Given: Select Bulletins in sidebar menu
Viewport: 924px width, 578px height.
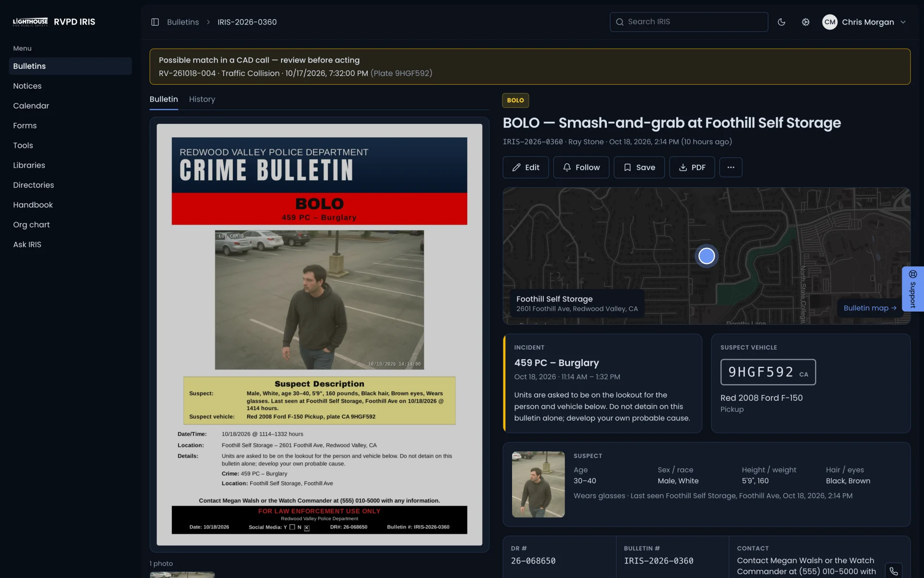Looking at the screenshot, I should tap(70, 66).
